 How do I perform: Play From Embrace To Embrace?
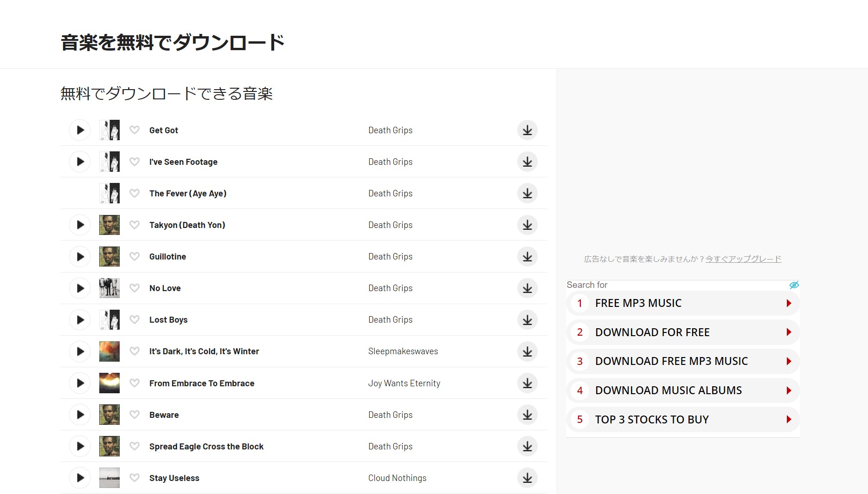(80, 383)
